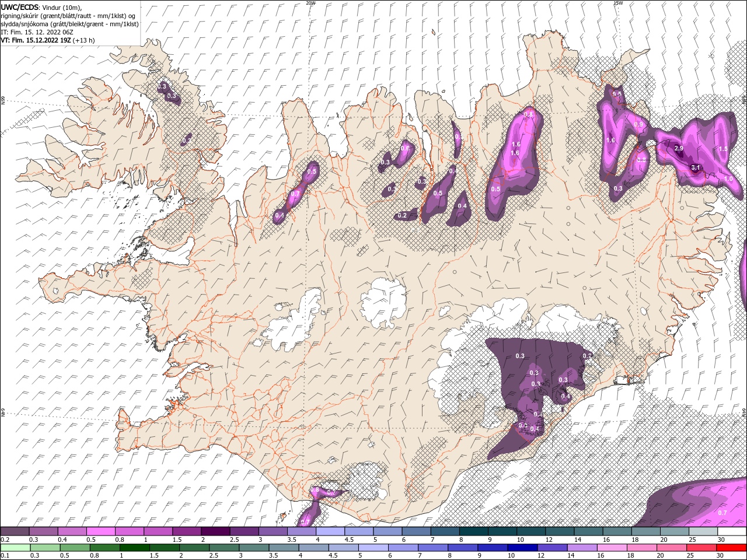Pick the rain scale swatch starting at 3.5
The height and width of the screenshot is (560, 747).
point(283,548)
